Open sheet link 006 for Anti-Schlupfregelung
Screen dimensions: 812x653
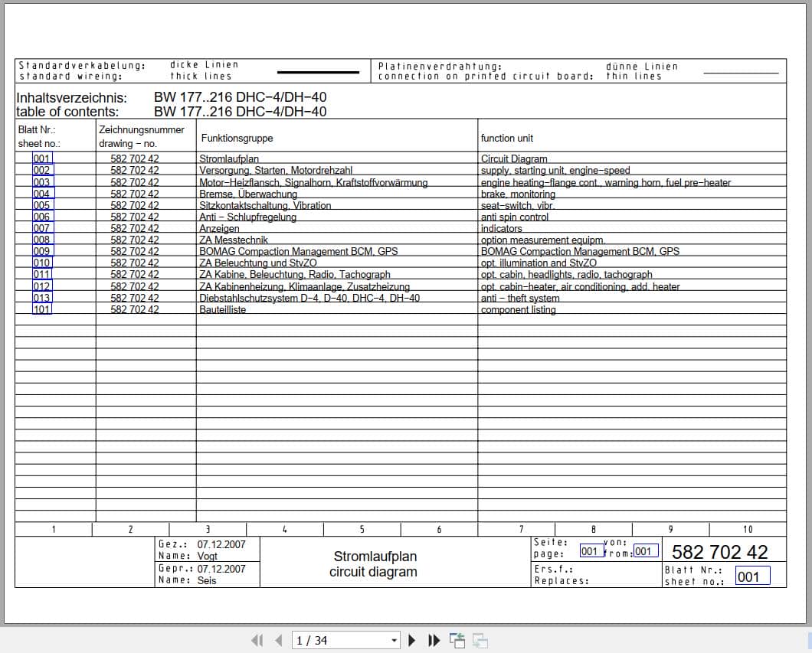pyautogui.click(x=42, y=217)
